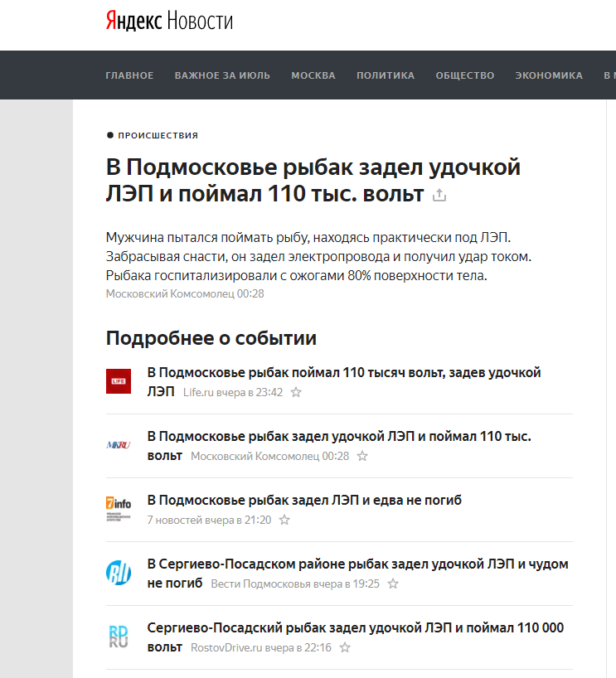Click the MK.RU logo icon
This screenshot has width=616, height=678.
(119, 445)
